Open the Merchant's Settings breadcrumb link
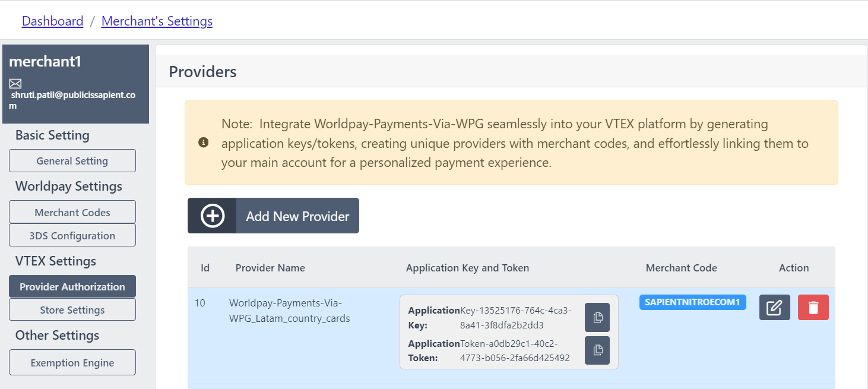The image size is (868, 389). coord(157,21)
